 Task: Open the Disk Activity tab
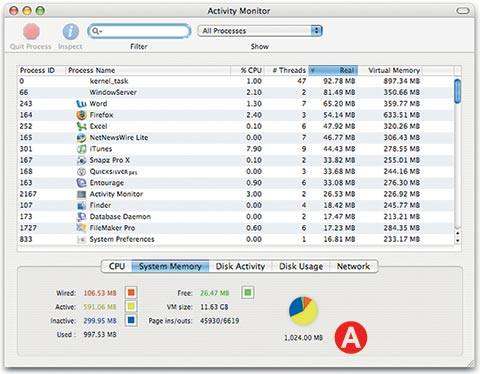240,266
